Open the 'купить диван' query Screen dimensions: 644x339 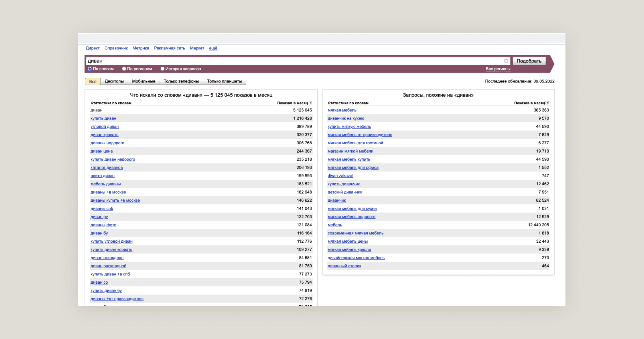coord(103,118)
